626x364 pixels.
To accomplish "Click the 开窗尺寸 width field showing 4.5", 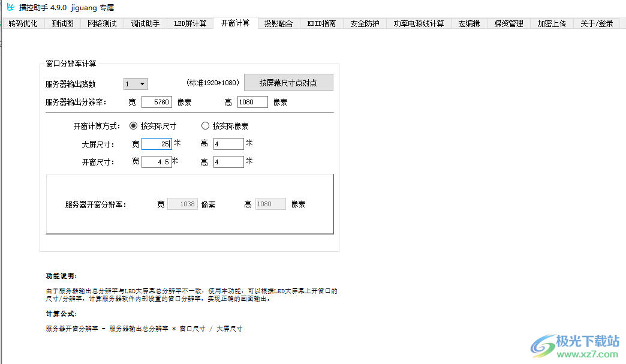I will coord(156,161).
